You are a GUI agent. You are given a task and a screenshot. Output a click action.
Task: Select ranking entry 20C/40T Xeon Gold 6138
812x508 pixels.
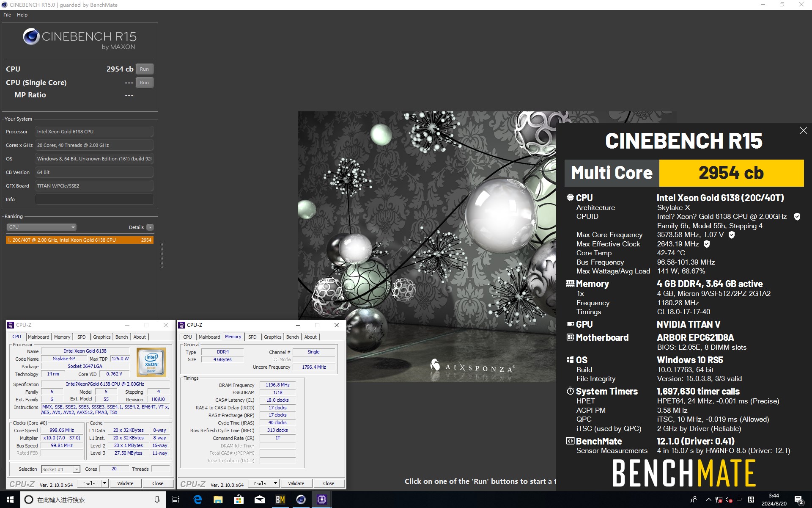[x=80, y=240]
